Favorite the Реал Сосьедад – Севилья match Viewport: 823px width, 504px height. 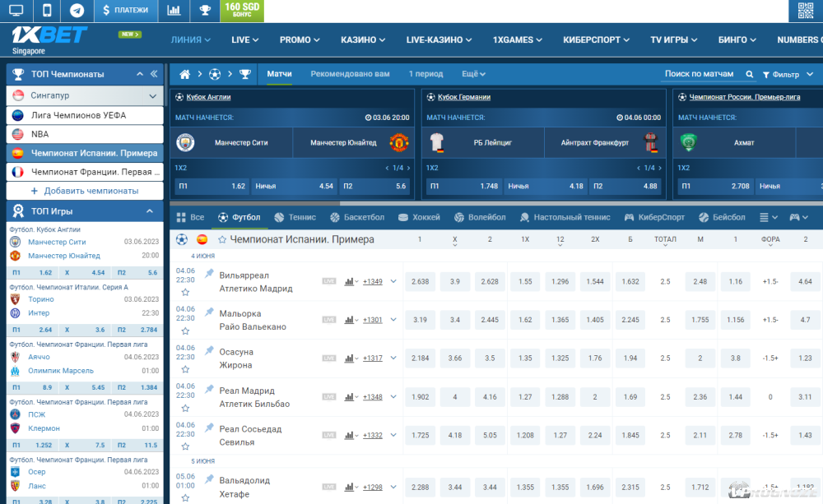185,446
